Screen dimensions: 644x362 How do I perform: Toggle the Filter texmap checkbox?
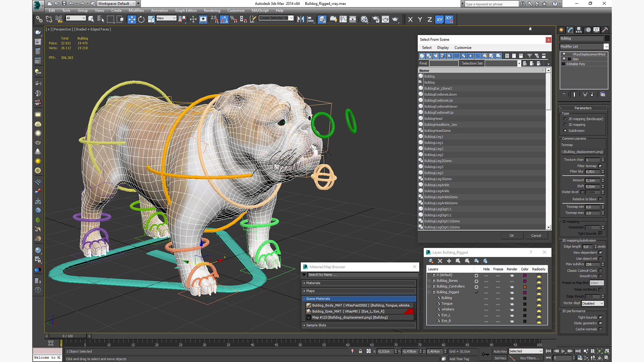600,166
